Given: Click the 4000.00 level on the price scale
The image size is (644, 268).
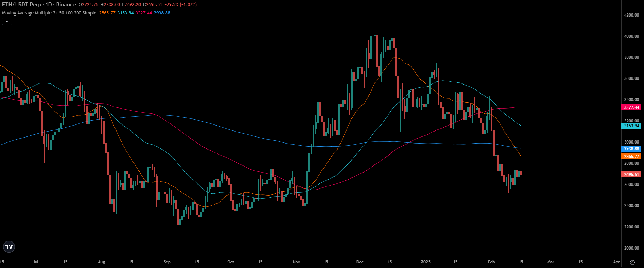Looking at the screenshot, I should coord(631,36).
